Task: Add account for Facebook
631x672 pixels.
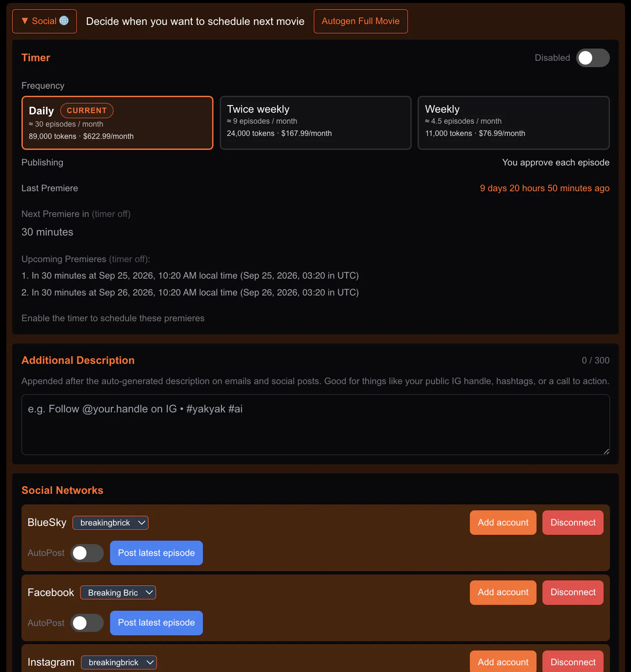Action: click(x=503, y=593)
